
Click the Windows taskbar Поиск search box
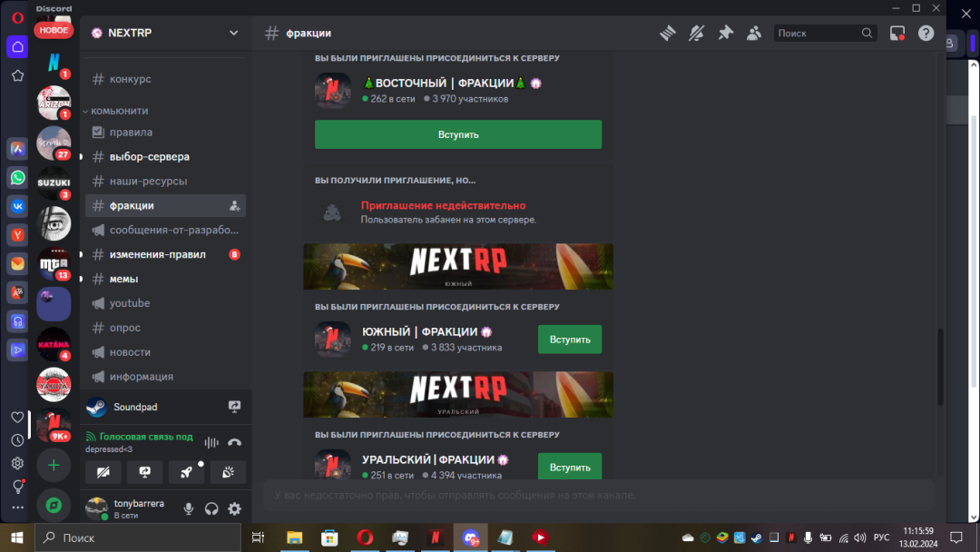point(138,537)
